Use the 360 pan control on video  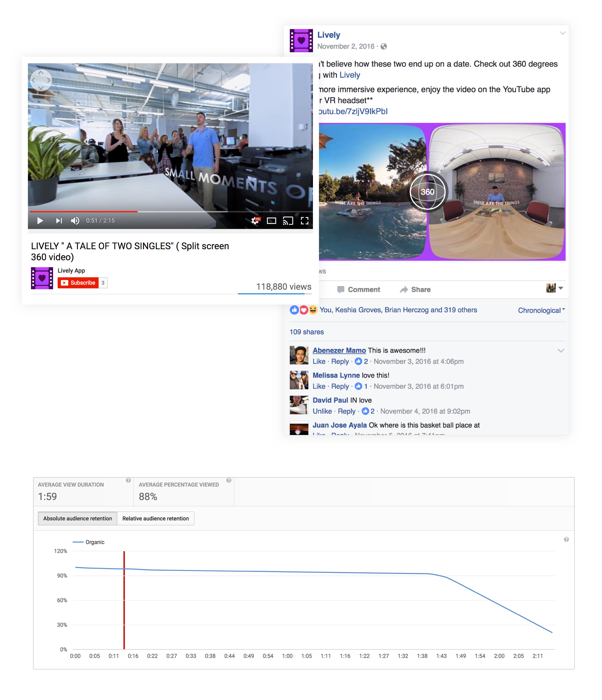point(41,80)
